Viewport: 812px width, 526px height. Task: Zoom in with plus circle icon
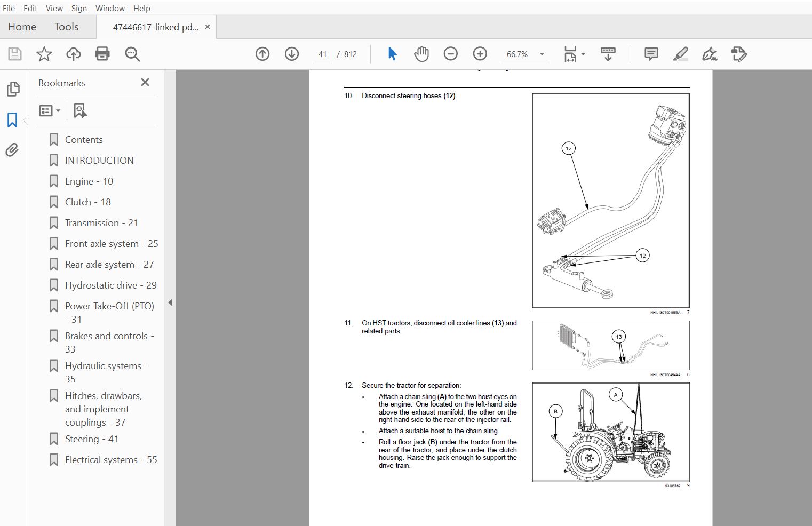click(480, 54)
